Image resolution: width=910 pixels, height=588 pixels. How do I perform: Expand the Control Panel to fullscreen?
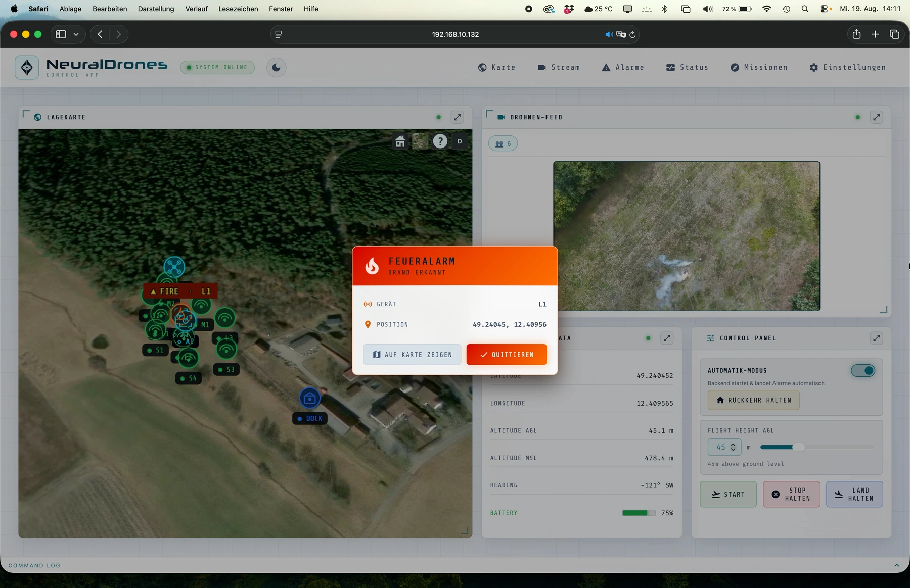[876, 338]
